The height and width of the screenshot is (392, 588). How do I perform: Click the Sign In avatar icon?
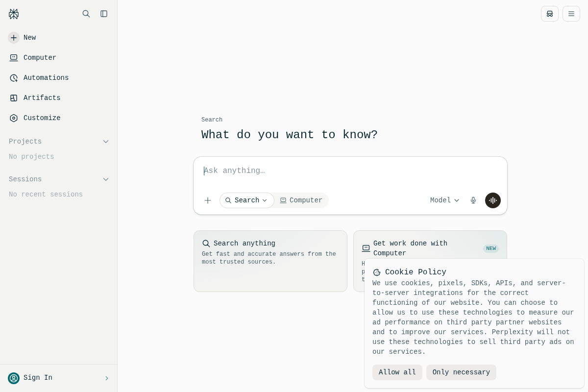tap(14, 378)
